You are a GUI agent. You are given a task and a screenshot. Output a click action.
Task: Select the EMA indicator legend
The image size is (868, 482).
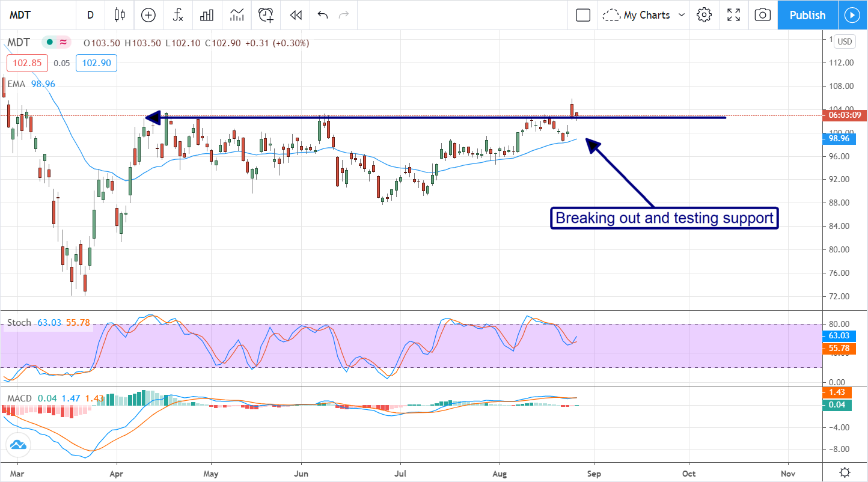[16, 84]
